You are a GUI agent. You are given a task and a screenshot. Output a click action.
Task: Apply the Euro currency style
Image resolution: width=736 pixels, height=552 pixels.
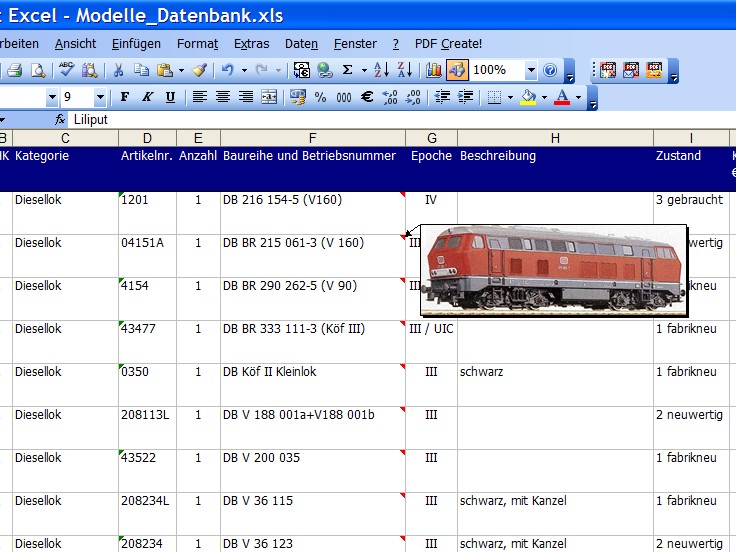click(367, 97)
